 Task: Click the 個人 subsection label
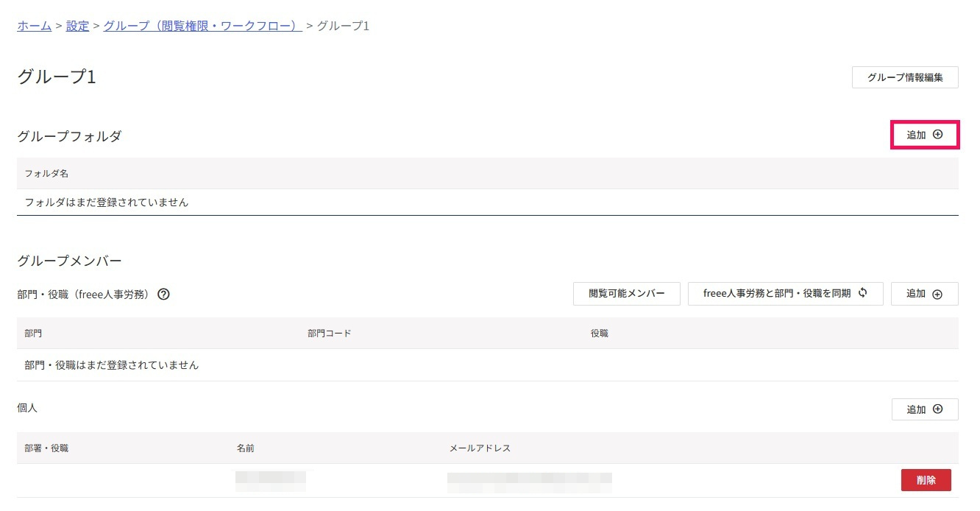click(26, 406)
